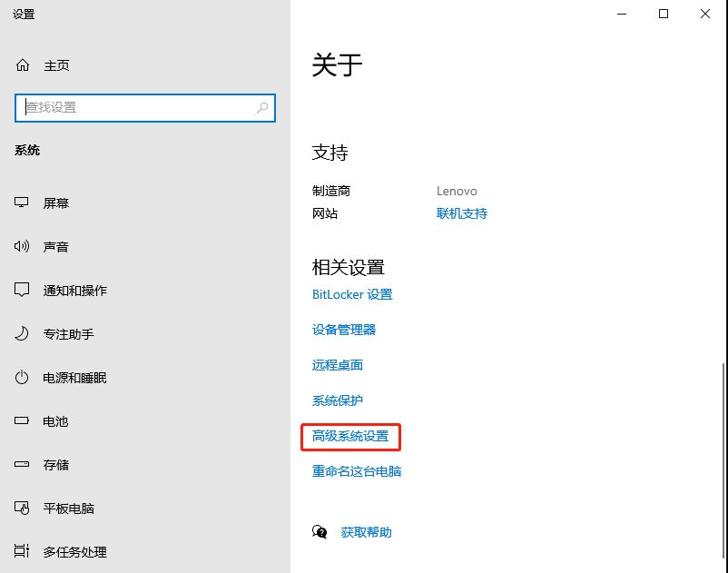Screen dimensions: 728x573
Task: Click the 获取帮助 help icon
Action: pyautogui.click(x=320, y=532)
